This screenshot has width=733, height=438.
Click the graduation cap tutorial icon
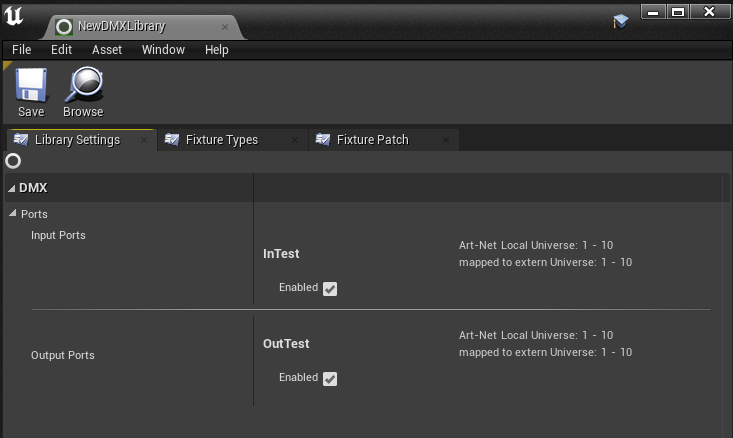[620, 21]
